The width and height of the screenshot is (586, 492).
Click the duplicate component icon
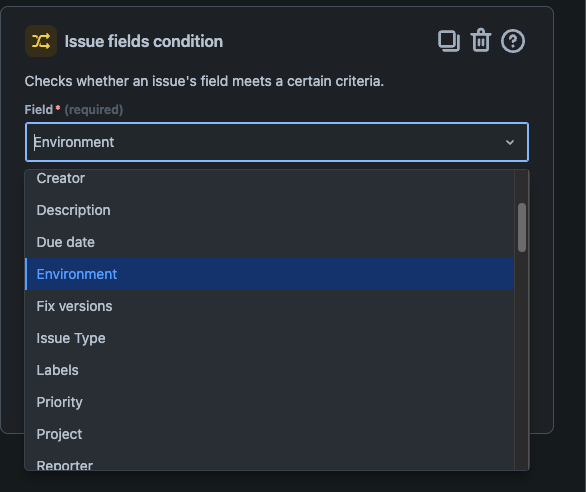449,41
